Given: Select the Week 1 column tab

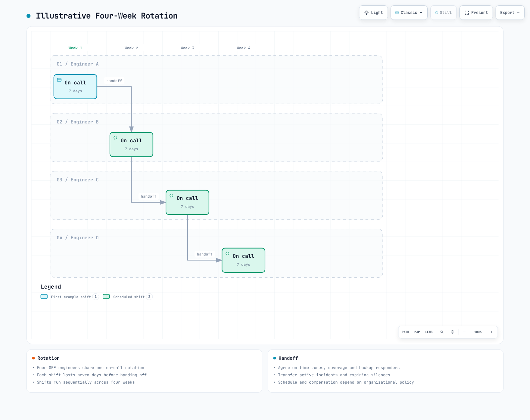Looking at the screenshot, I should pos(75,48).
